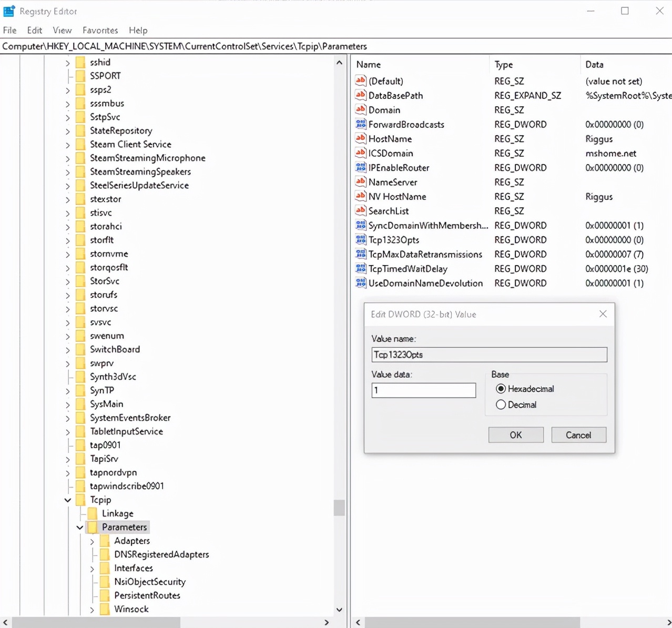The height and width of the screenshot is (628, 672).
Task: Click the tree pane vertical scrollbar
Action: click(x=339, y=508)
